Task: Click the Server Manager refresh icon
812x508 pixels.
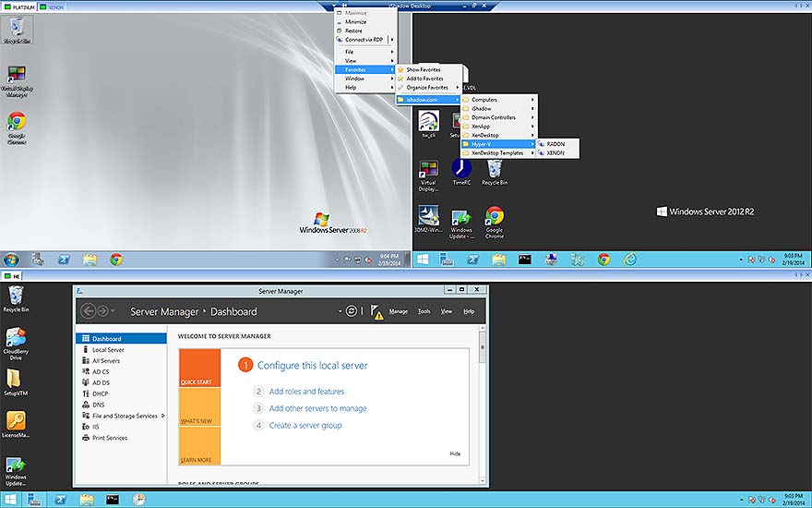Action: [352, 311]
